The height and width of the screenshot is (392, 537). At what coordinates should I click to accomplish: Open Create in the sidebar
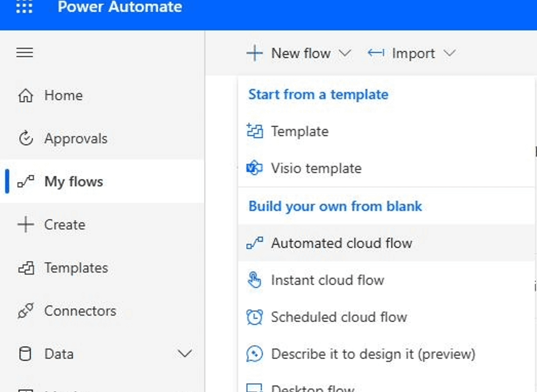(102, 225)
